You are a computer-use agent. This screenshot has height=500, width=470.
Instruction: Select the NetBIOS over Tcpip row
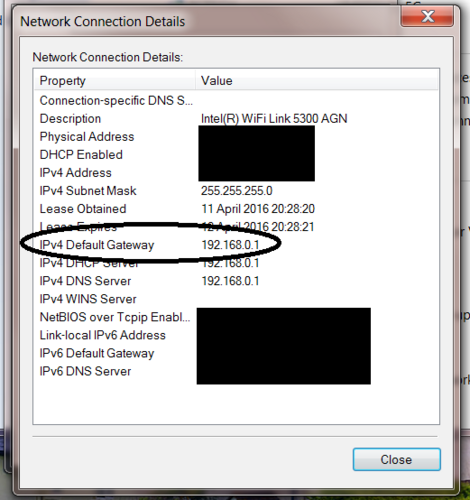pos(236,317)
